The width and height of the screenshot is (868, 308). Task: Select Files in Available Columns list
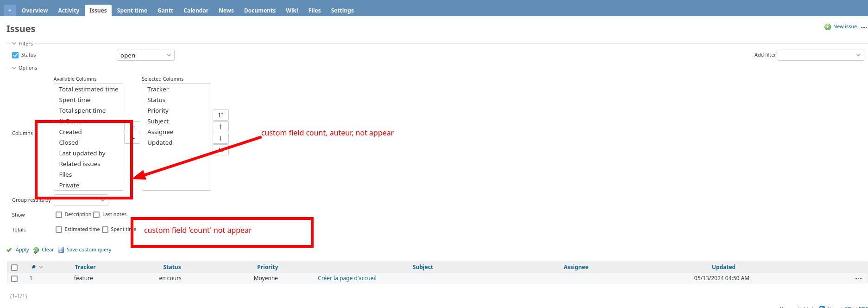coord(88,174)
